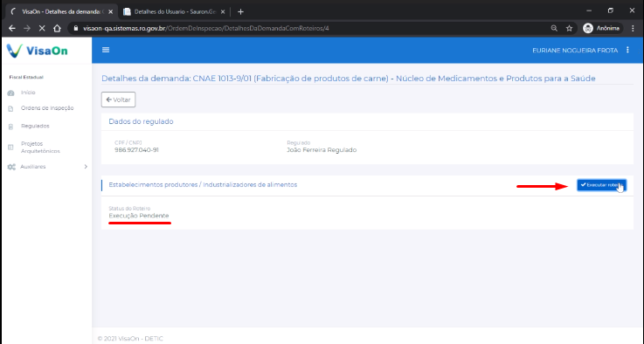Open the Anônima profile button

point(601,28)
